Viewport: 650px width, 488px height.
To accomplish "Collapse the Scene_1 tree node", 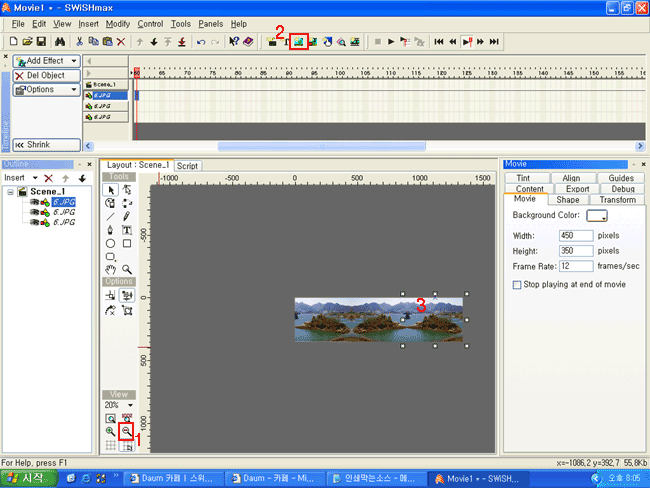I will (x=10, y=192).
